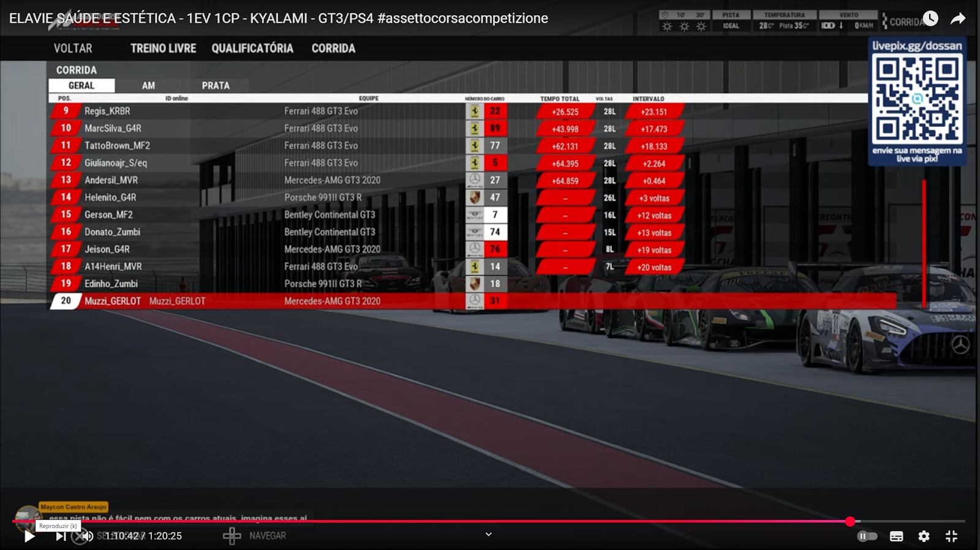Select the VOLTAR menu item
The image size is (980, 550).
[73, 48]
